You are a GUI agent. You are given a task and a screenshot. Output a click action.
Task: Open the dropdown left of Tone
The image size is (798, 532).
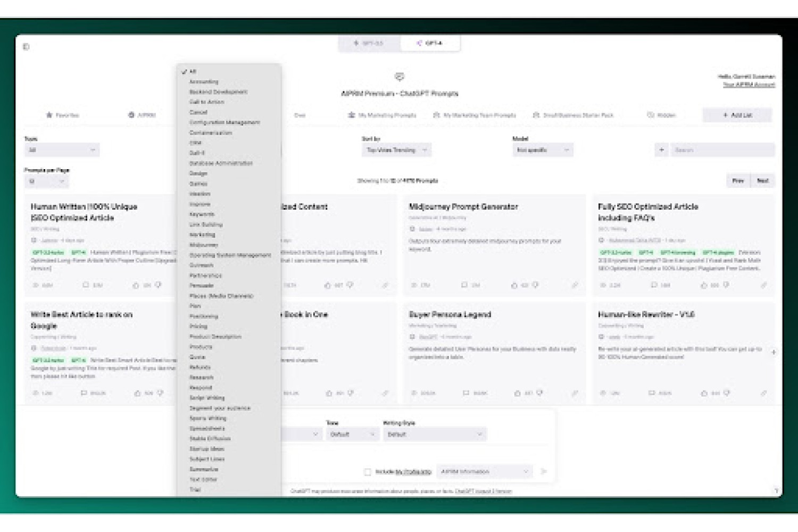point(301,435)
